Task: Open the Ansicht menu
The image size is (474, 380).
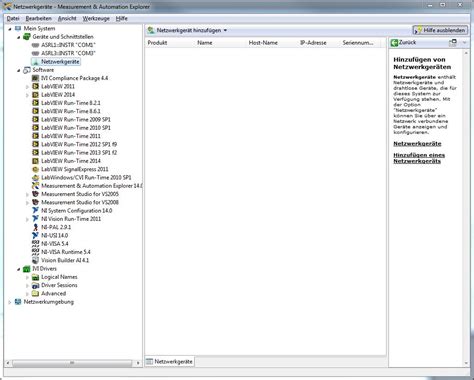Action: (x=67, y=18)
